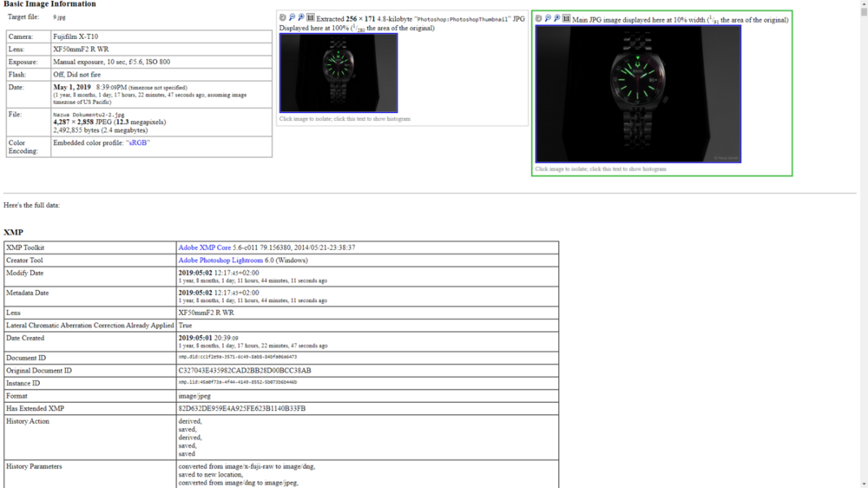Viewport: 868px width, 488px height.
Task: Click the History Action label cell
Action: 90,438
